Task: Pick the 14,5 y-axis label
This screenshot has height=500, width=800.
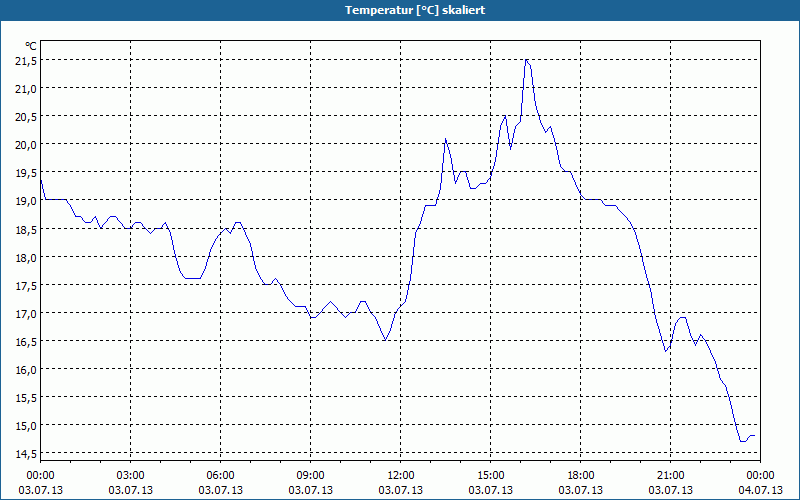Action: coord(26,454)
